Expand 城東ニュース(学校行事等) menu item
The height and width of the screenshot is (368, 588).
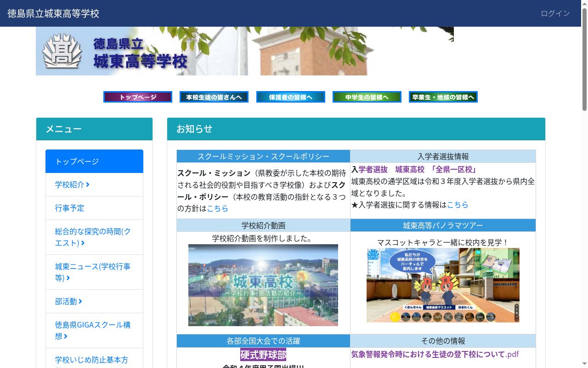(x=94, y=272)
